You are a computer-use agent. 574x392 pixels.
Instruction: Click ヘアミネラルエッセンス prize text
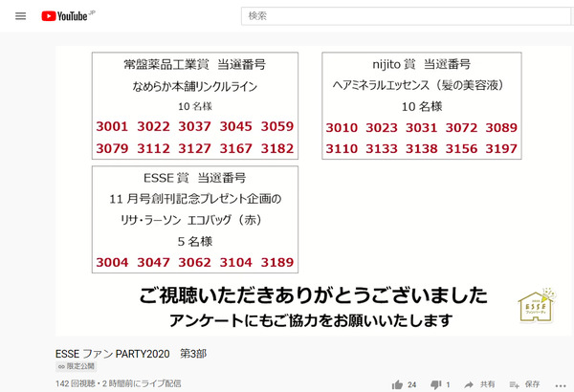[418, 85]
